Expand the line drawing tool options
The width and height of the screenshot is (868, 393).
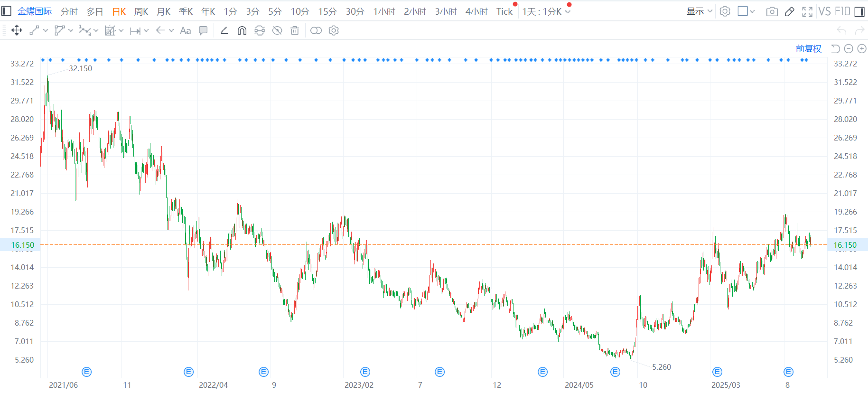click(46, 31)
